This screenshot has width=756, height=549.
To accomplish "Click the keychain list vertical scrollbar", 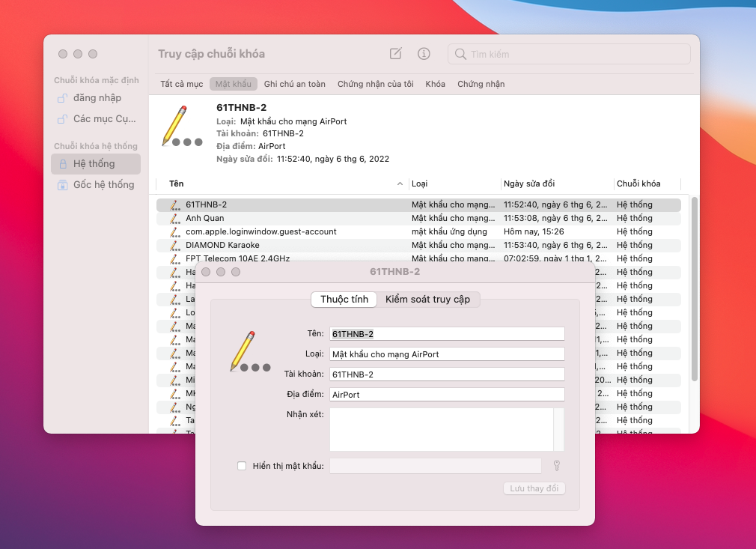I will click(x=695, y=289).
